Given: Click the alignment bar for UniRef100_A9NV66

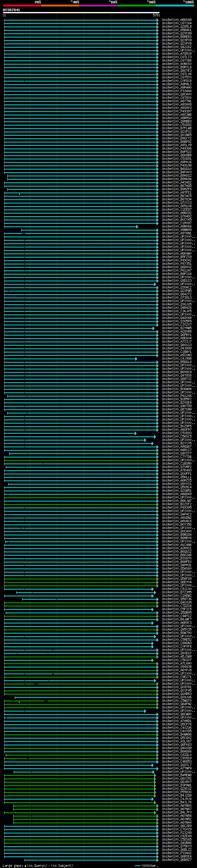Looking at the screenshot, I should pos(71,227).
